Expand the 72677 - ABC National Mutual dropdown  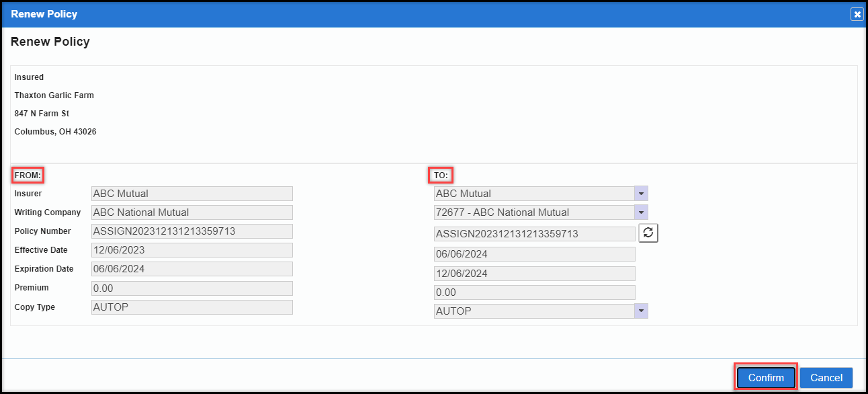click(x=641, y=212)
